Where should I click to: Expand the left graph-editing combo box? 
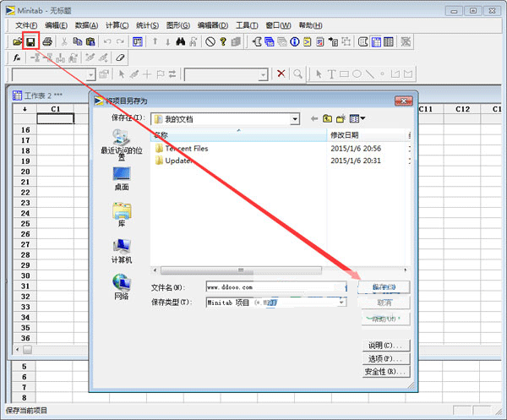point(91,74)
